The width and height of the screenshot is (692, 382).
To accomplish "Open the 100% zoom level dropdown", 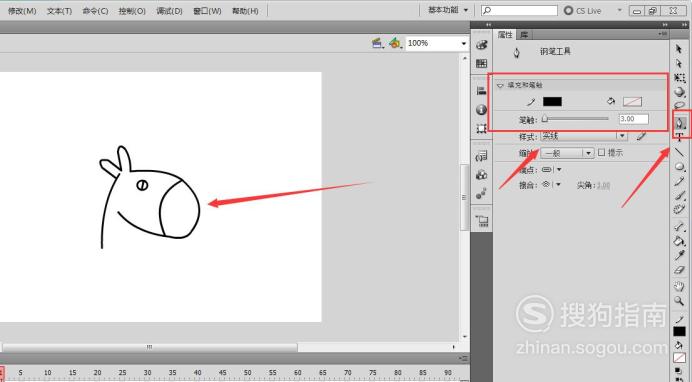I will click(x=436, y=43).
